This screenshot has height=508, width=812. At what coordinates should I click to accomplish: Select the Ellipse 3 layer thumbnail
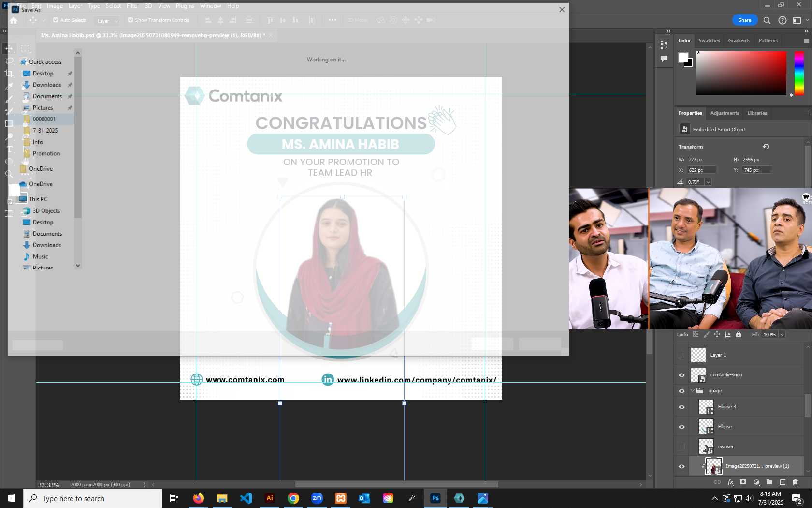pyautogui.click(x=706, y=407)
